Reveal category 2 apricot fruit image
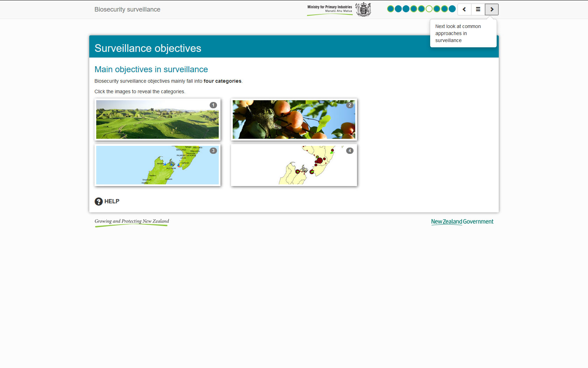The image size is (588, 368). tap(294, 120)
